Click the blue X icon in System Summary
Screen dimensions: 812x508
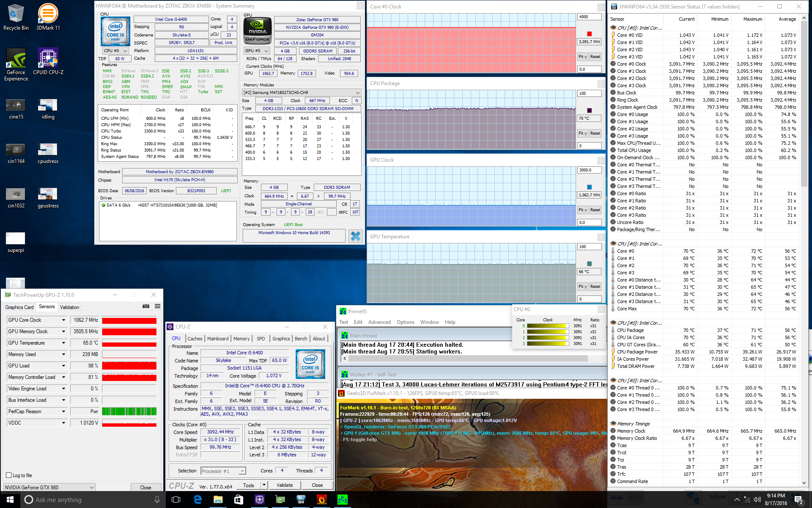pyautogui.click(x=356, y=236)
